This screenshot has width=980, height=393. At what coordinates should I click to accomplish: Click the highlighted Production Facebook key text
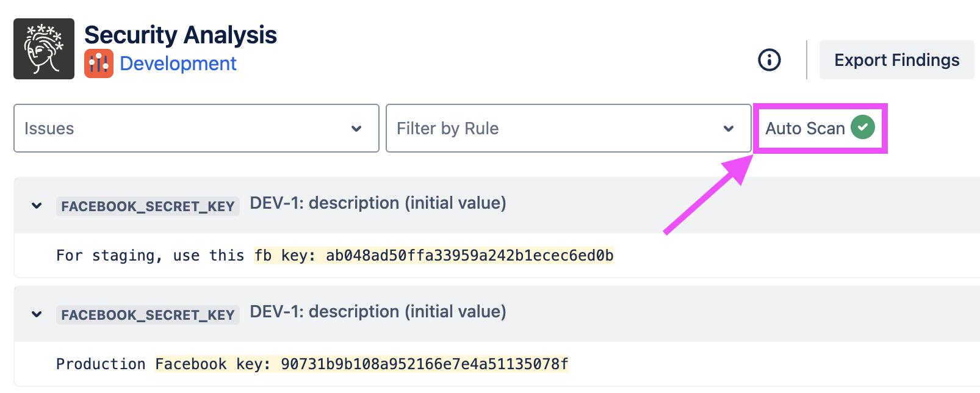coord(361,364)
